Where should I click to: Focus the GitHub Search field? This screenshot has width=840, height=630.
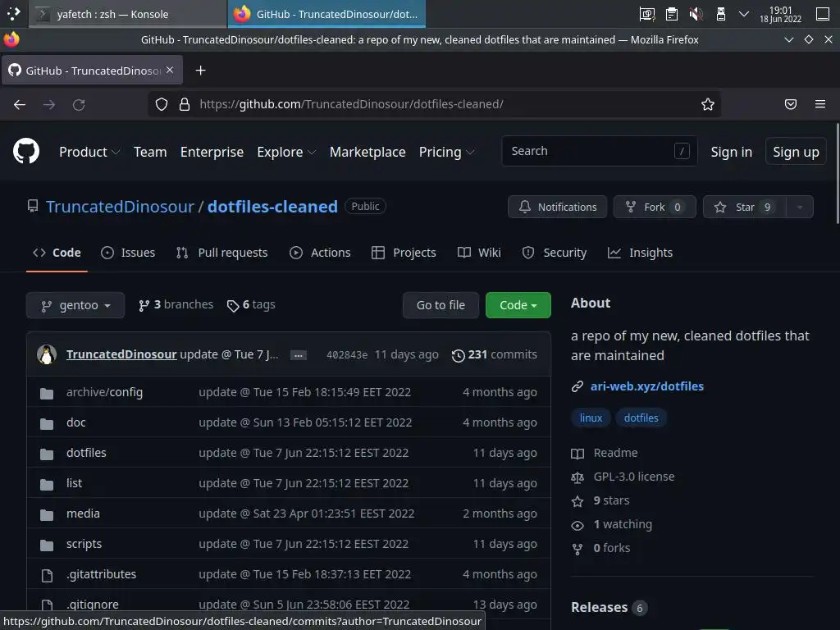click(x=600, y=151)
